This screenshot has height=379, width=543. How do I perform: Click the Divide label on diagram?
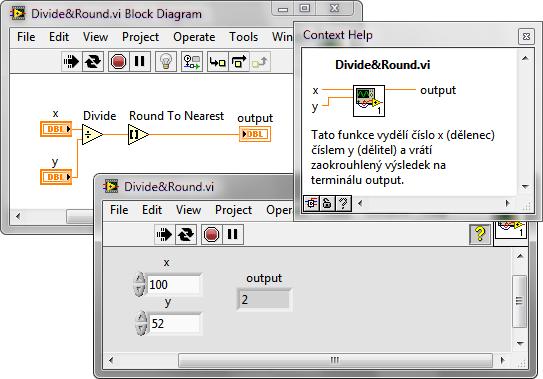pyautogui.click(x=99, y=116)
